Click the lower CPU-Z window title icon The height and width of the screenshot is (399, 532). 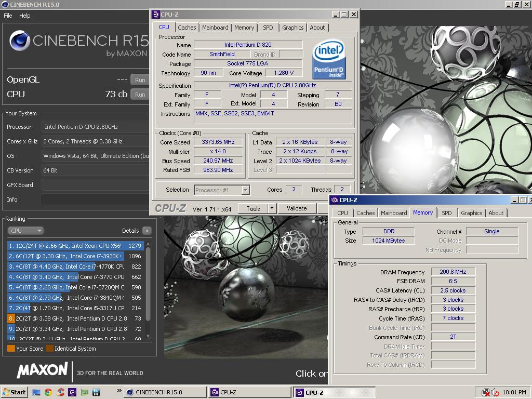click(335, 200)
